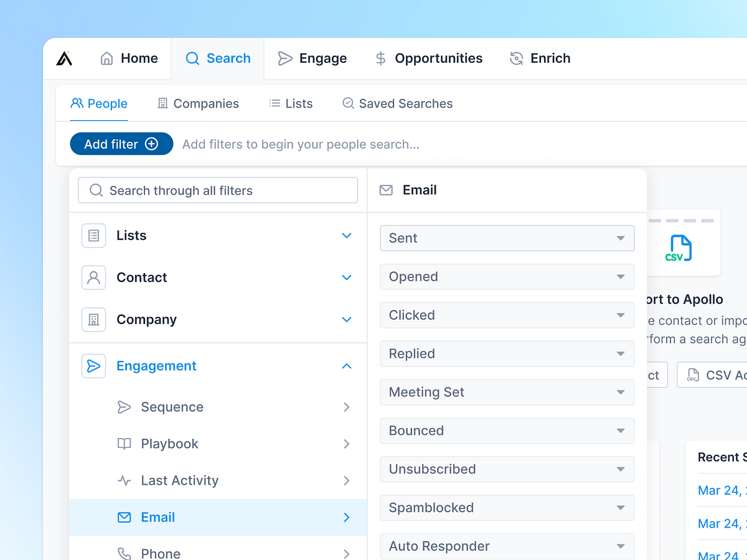The image size is (747, 560).
Task: View Saved Searches
Action: pyautogui.click(x=398, y=104)
